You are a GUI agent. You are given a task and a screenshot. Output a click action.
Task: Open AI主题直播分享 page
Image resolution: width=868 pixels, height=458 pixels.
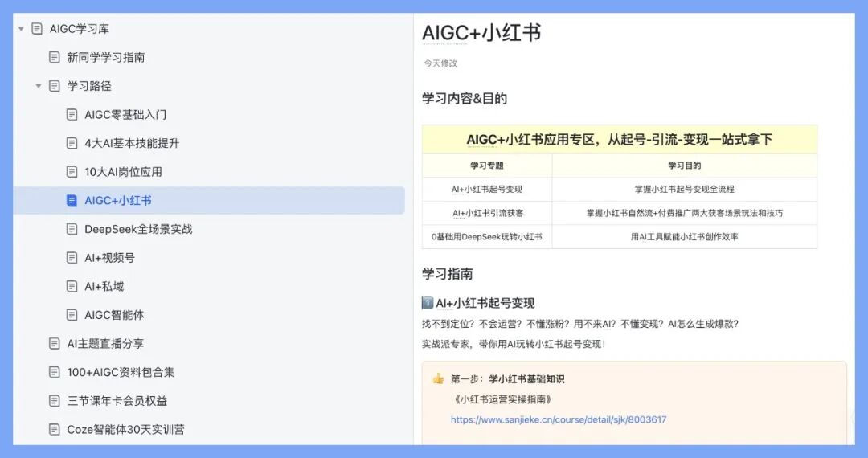(105, 344)
